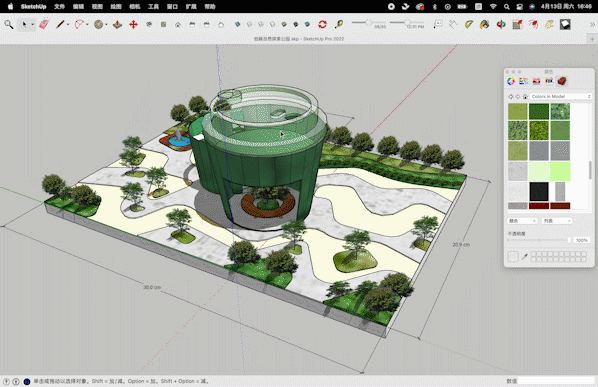Screen dimensions: 598x387
Task: Select the black material swatch
Action: [539, 191]
